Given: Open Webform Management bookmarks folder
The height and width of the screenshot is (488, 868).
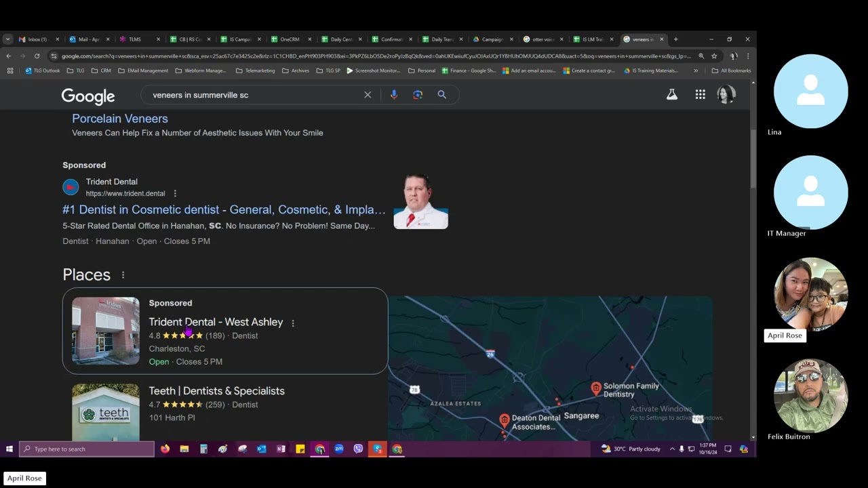Looking at the screenshot, I should coord(201,70).
